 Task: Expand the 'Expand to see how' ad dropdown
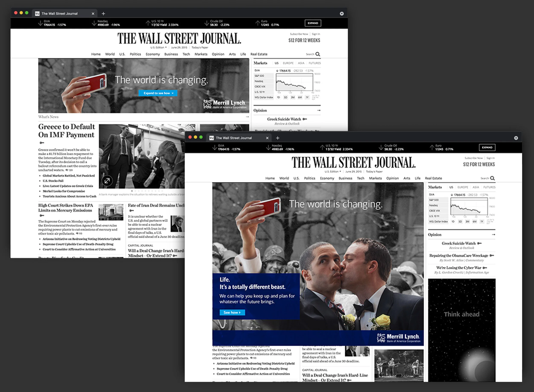click(158, 93)
